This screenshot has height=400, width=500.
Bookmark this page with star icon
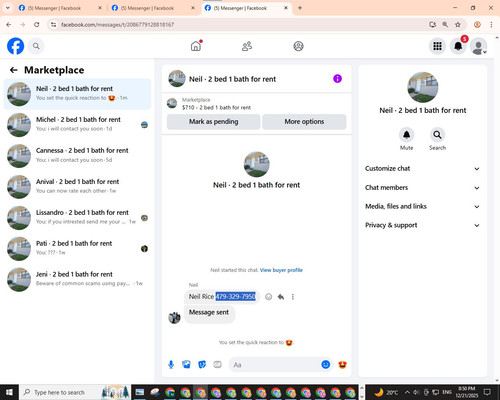[x=458, y=24]
